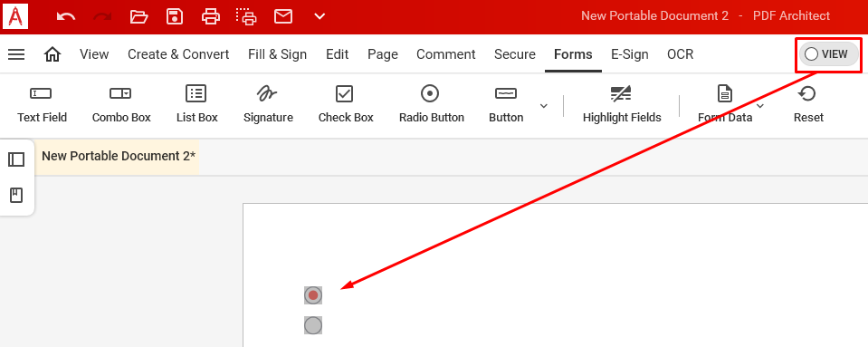
Task: Select the Check Box tool
Action: (x=346, y=104)
